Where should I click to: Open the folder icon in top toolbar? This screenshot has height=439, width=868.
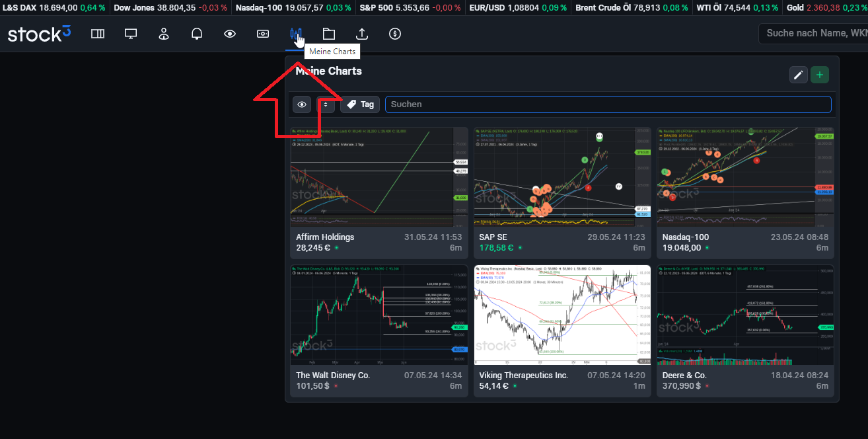329,34
